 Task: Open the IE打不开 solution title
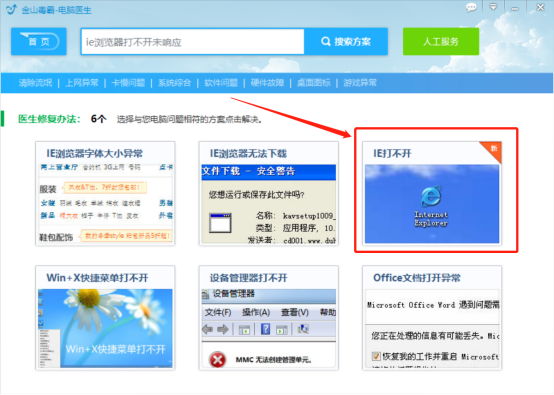point(392,153)
